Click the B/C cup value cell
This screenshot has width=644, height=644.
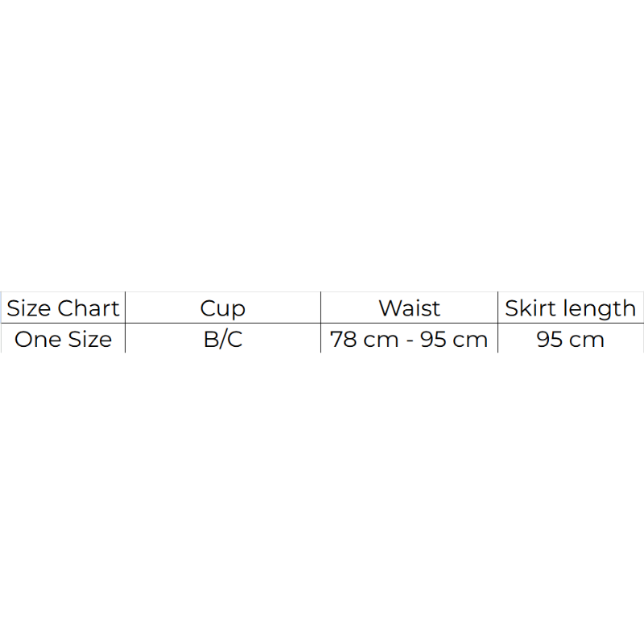[x=223, y=338]
